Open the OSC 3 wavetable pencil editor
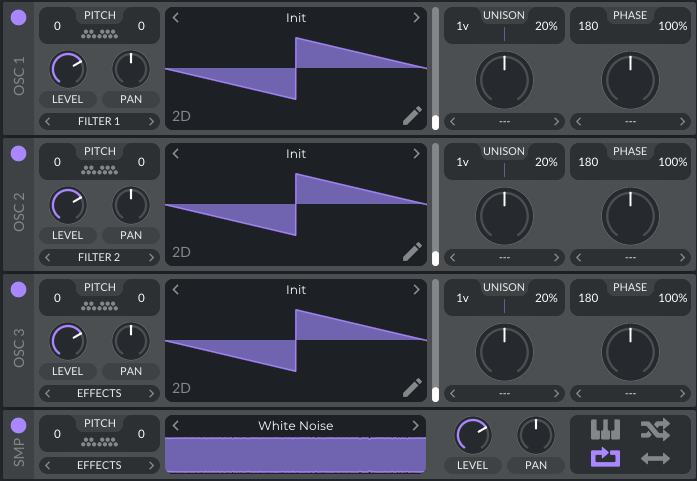The width and height of the screenshot is (697, 481). pyautogui.click(x=412, y=387)
